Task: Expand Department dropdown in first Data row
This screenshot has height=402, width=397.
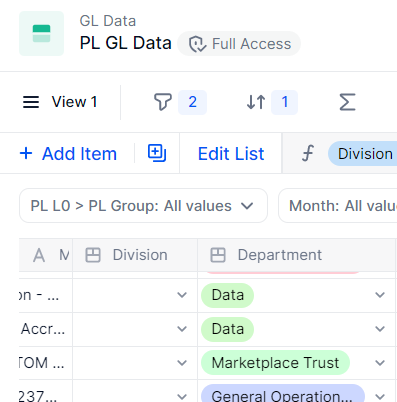Action: (380, 295)
